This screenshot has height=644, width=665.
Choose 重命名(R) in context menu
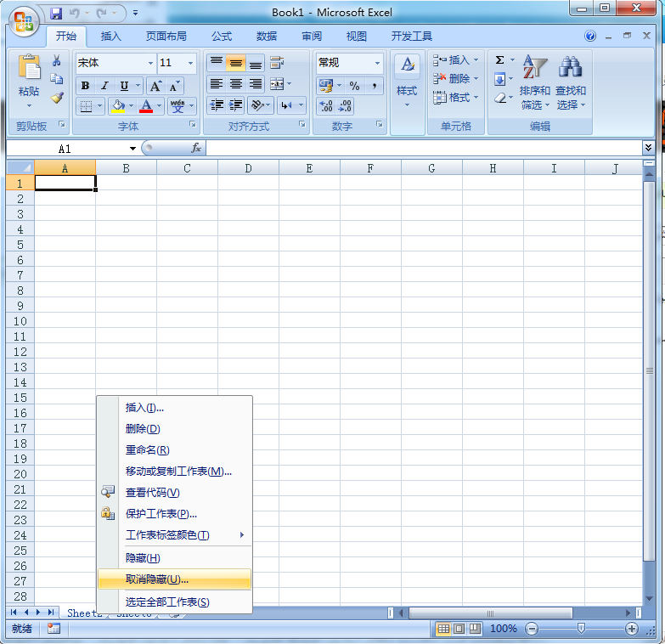pos(175,449)
